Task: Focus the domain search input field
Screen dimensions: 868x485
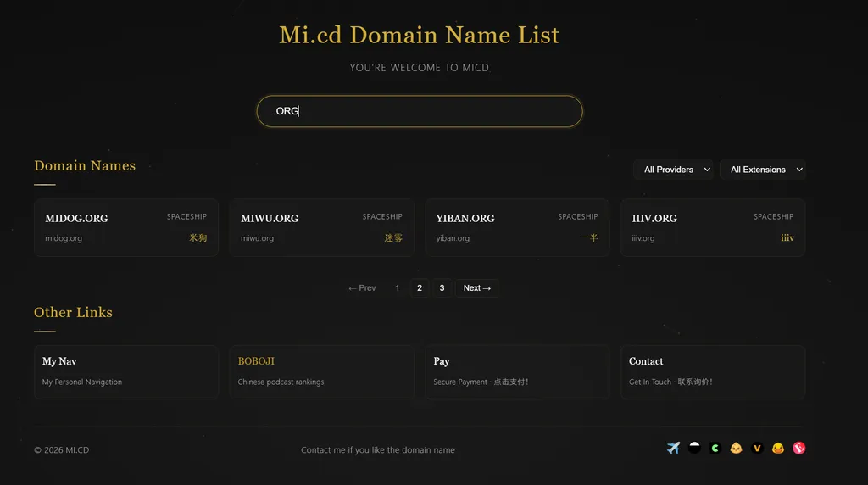Action: [420, 111]
